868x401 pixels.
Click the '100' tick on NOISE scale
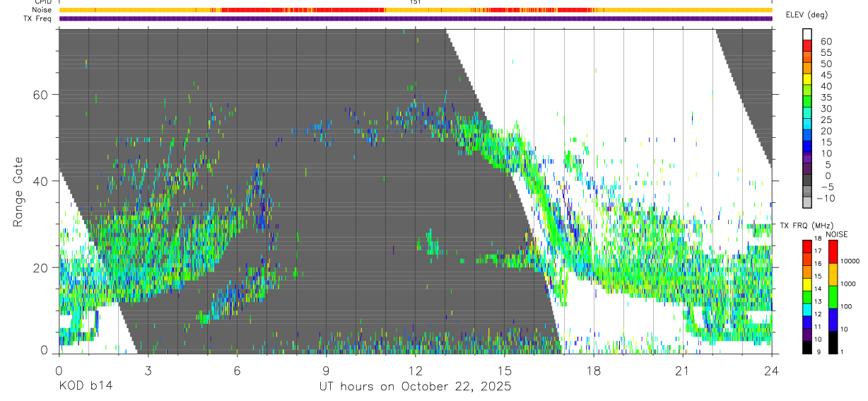(846, 306)
